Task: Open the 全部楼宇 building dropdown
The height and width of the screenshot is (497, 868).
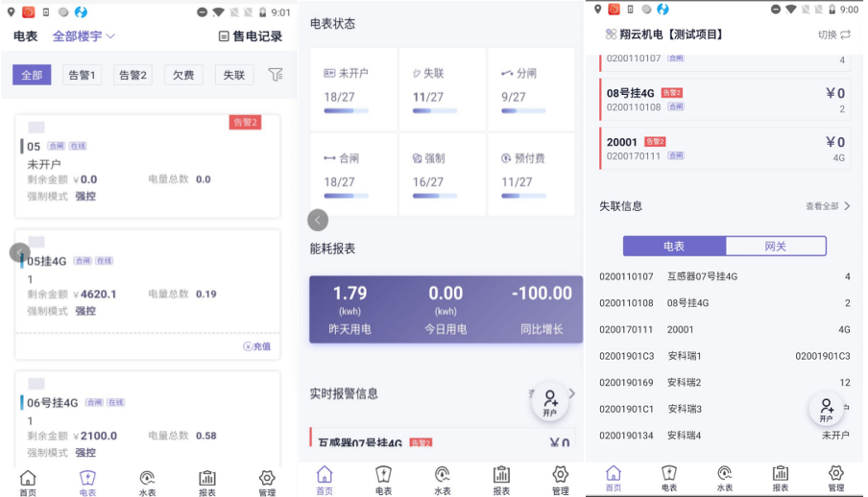Action: tap(84, 35)
